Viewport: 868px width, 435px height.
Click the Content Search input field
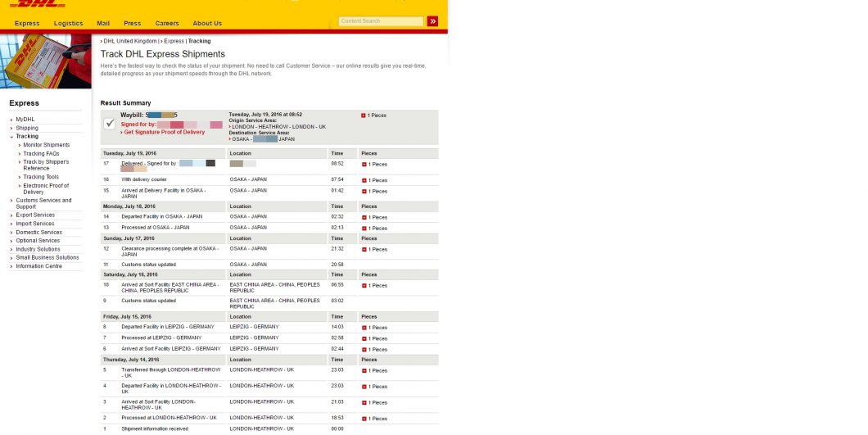381,21
